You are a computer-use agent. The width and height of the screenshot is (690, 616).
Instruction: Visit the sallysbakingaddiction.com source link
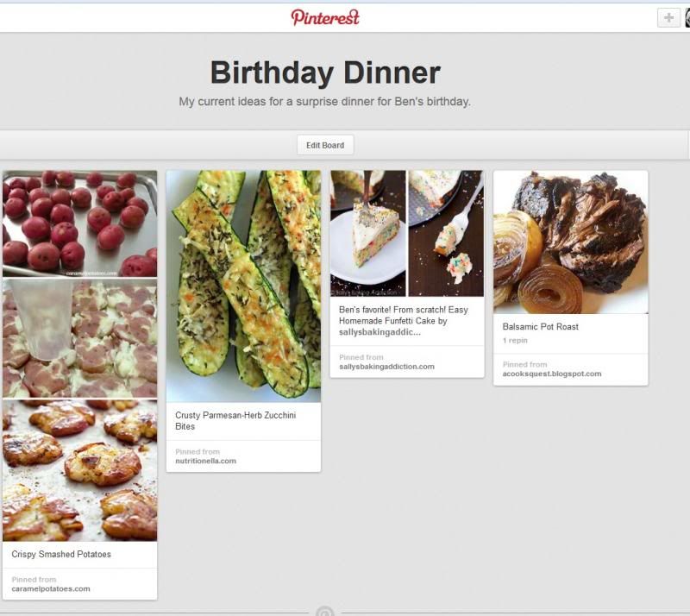click(x=386, y=367)
